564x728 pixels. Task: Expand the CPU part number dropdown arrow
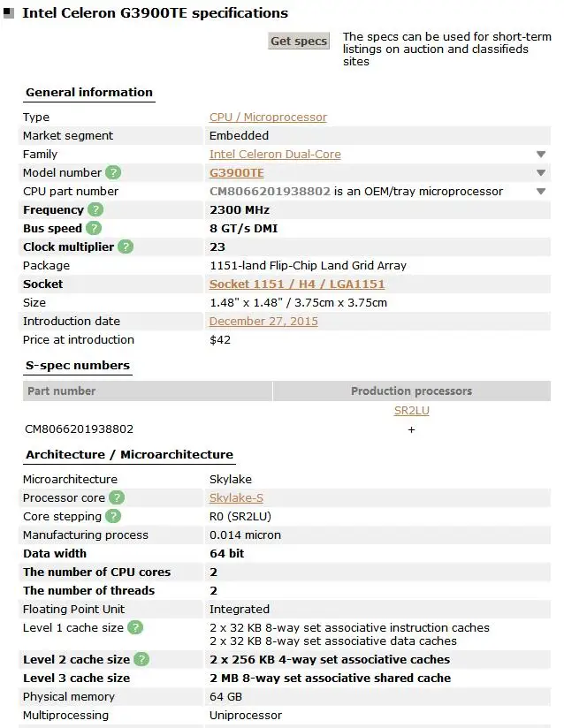click(541, 192)
